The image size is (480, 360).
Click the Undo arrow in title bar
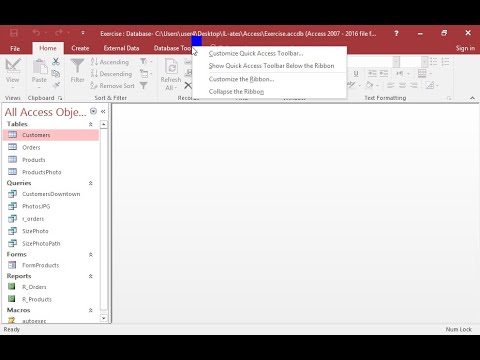click(36, 33)
